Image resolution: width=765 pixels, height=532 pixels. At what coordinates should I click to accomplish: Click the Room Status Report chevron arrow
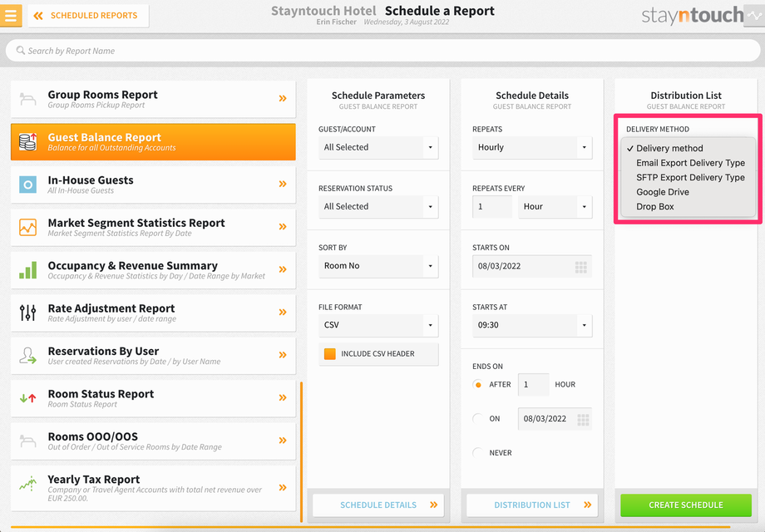click(283, 397)
